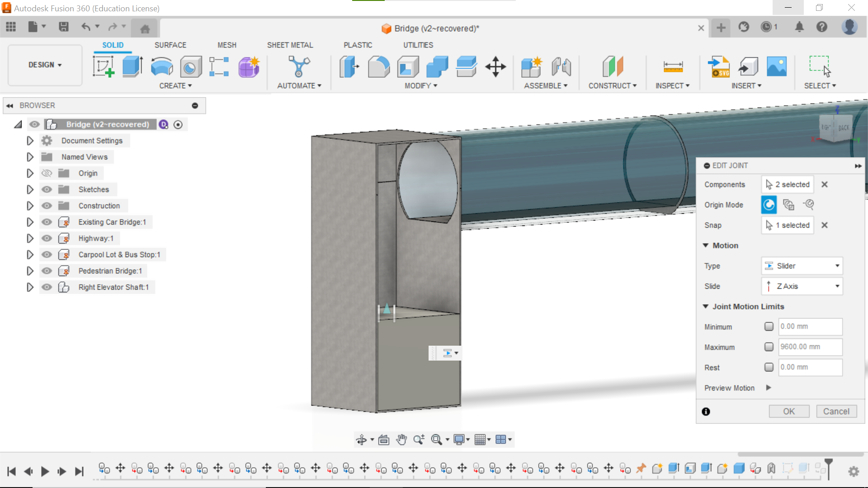The width and height of the screenshot is (868, 488).
Task: Select the Extrude tool
Action: [x=132, y=67]
